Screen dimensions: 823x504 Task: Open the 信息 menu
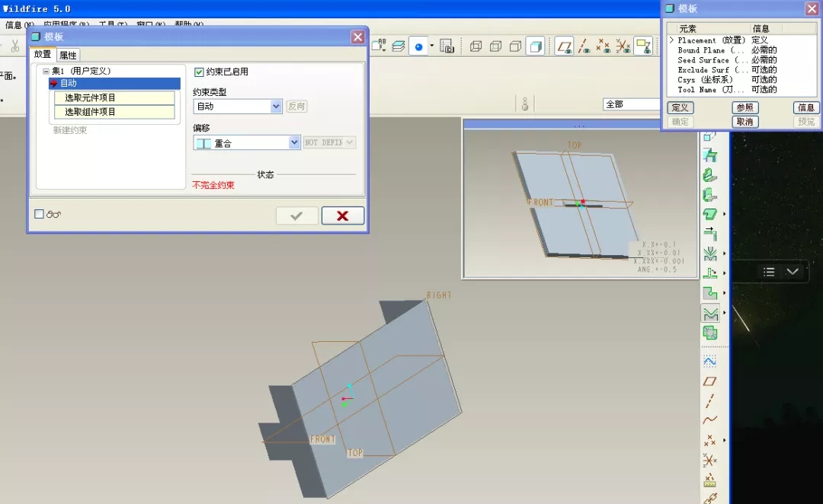point(19,24)
